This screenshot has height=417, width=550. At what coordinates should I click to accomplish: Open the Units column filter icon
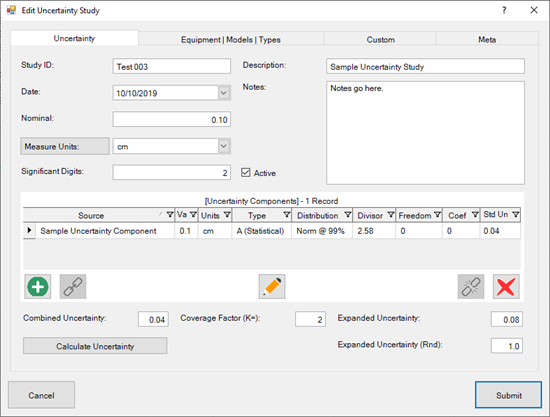(227, 215)
